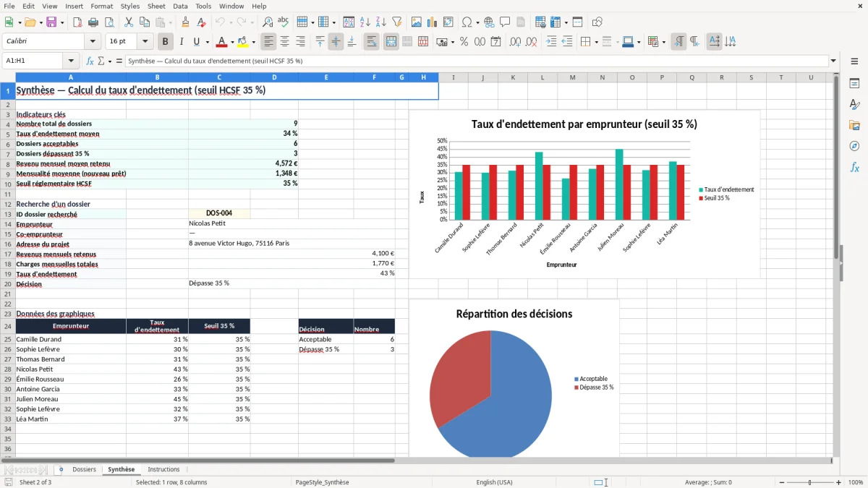Toggle Bold formatting

[166, 42]
